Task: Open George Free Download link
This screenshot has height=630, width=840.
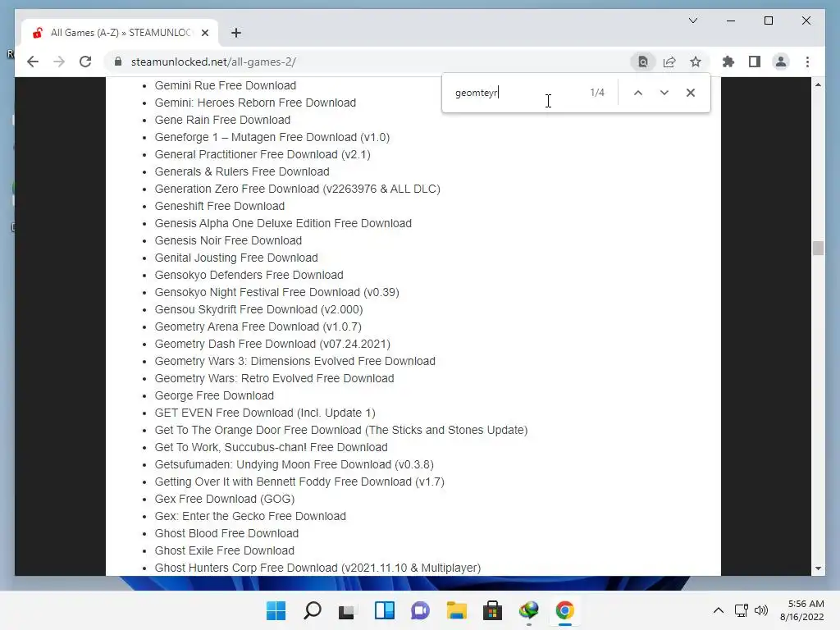Action: point(214,395)
